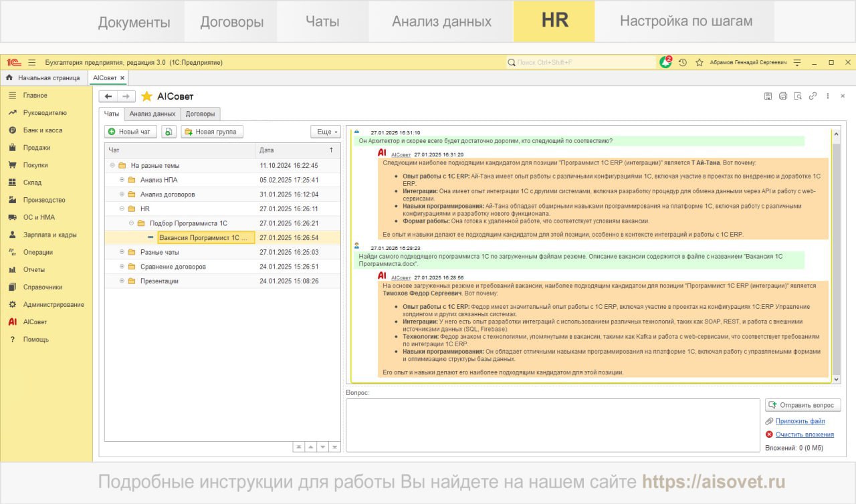Click the refresh document icon button
856x504 pixels.
169,132
